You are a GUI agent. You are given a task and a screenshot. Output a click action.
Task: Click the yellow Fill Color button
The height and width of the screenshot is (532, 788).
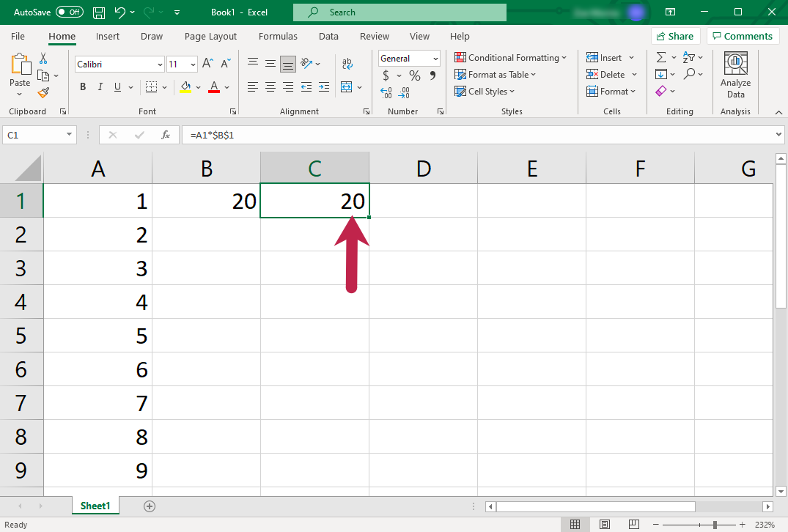(185, 87)
